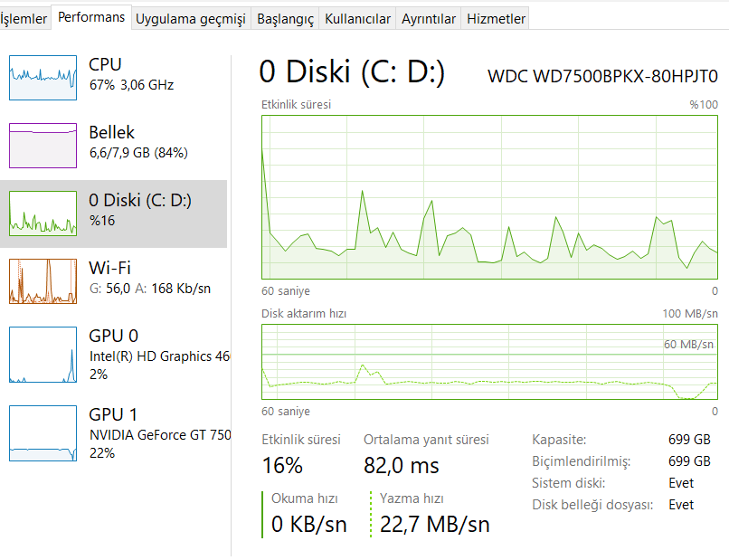Select the GPU 0 Intel mini graph
The width and height of the screenshot is (729, 560).
[x=43, y=355]
